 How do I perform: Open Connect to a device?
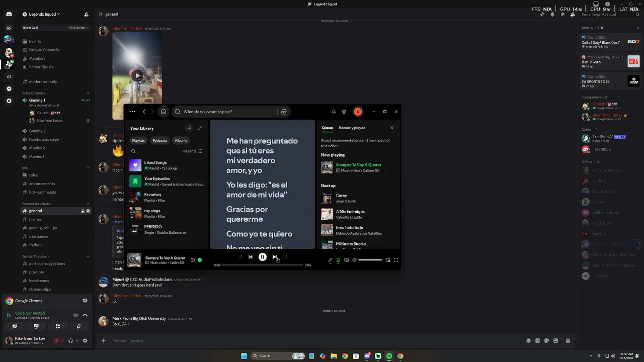tap(346, 260)
